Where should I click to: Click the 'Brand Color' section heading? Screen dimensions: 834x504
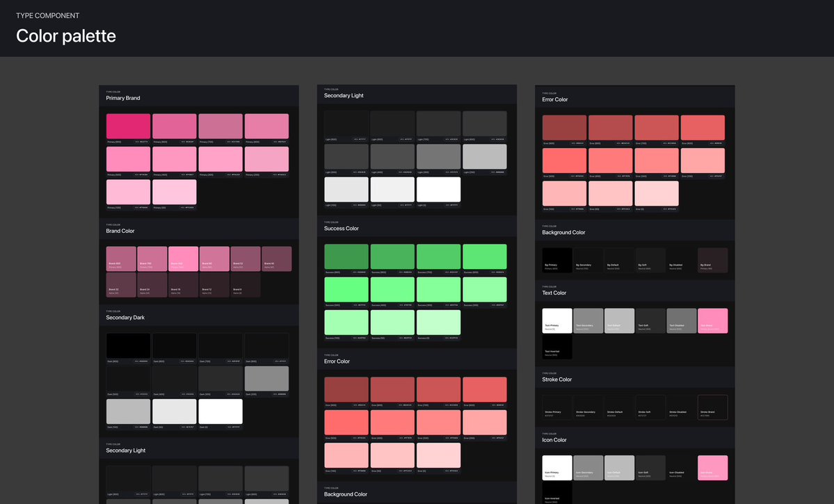point(120,231)
